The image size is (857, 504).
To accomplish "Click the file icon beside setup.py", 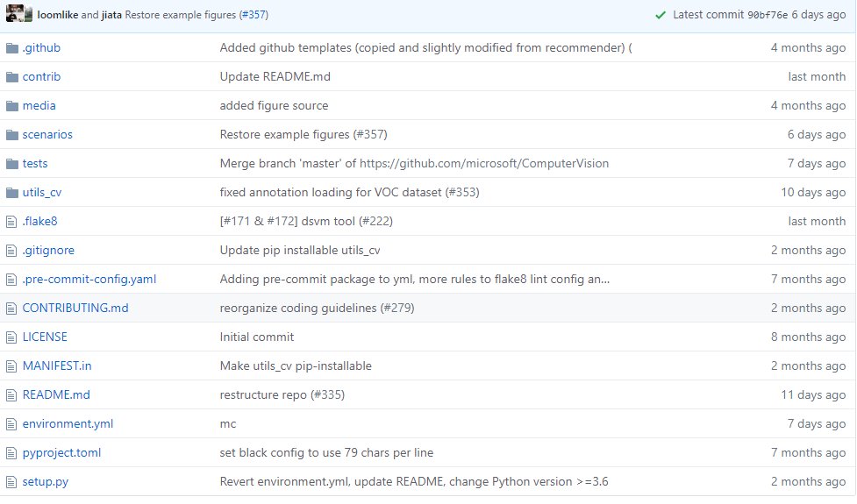I will (11, 482).
